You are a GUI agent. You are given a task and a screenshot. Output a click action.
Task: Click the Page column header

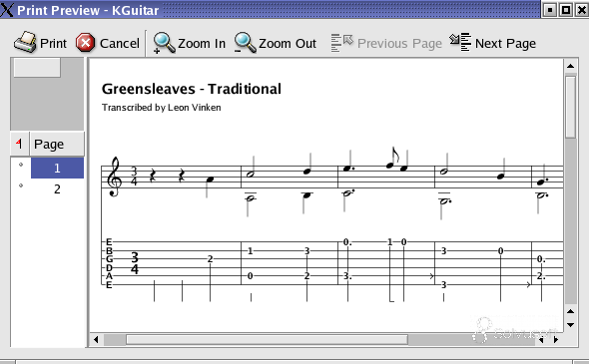pyautogui.click(x=57, y=144)
